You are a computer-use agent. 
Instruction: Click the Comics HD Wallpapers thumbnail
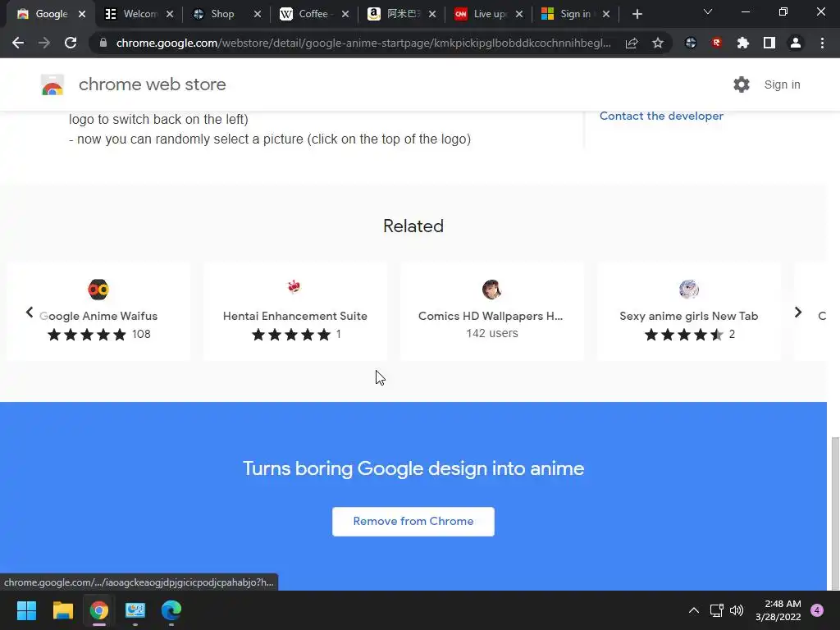click(491, 290)
